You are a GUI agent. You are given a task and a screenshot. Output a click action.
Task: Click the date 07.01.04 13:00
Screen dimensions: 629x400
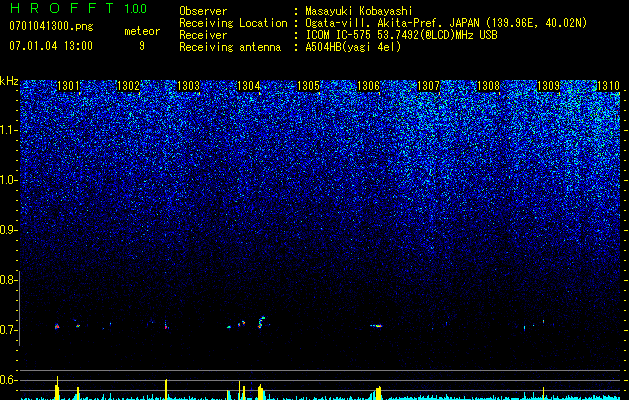click(x=51, y=45)
